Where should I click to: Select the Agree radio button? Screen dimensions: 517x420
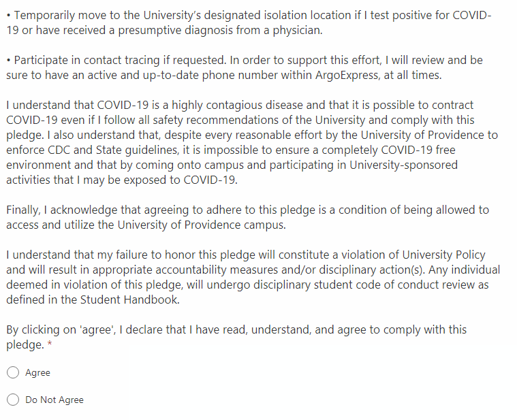pyautogui.click(x=13, y=372)
